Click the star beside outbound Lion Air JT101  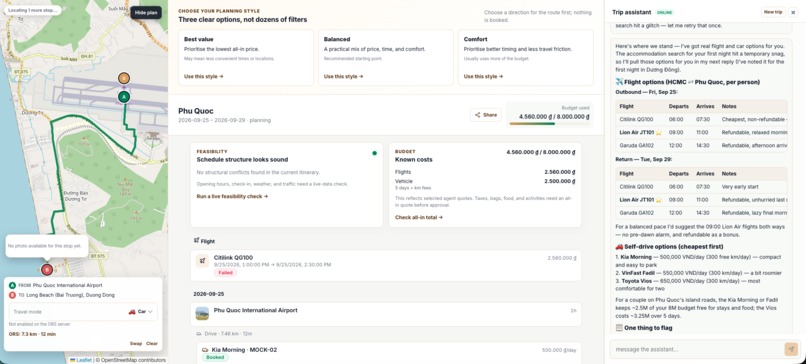(x=658, y=132)
